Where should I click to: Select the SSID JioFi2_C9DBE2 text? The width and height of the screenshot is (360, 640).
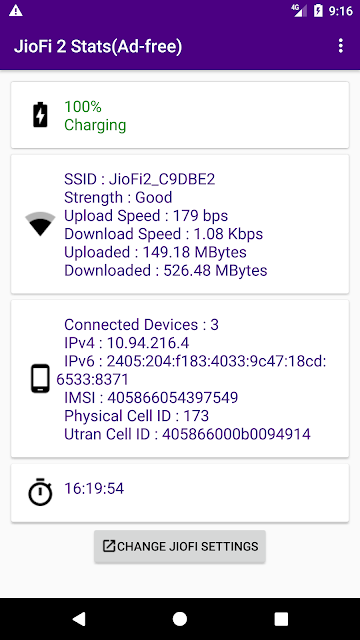pyautogui.click(x=140, y=179)
